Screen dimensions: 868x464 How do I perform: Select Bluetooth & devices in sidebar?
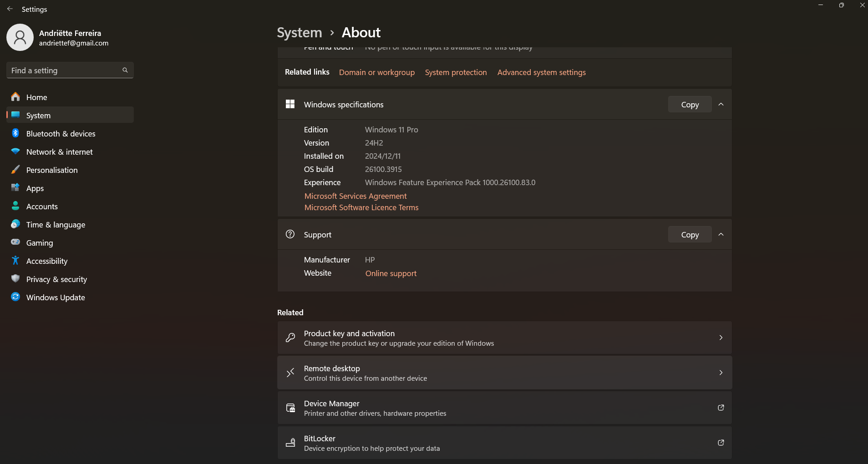coord(70,133)
